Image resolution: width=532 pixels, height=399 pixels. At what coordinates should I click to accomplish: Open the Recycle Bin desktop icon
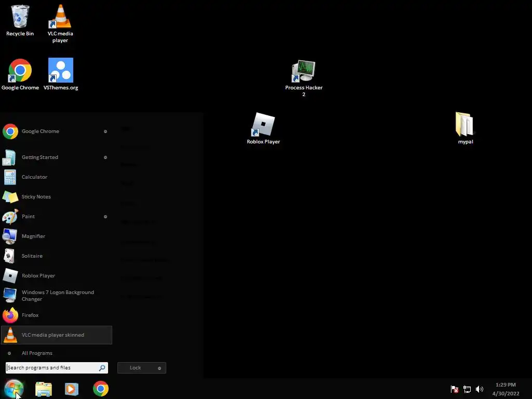20,20
